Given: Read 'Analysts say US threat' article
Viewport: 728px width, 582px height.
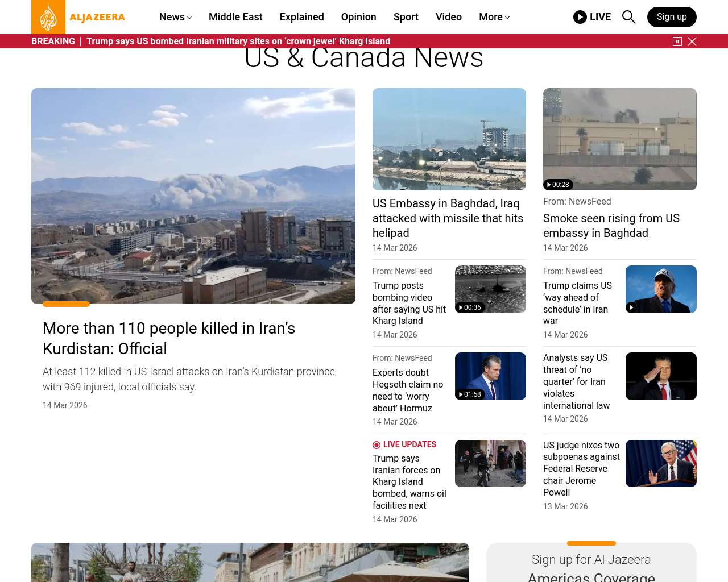Looking at the screenshot, I should tap(577, 381).
